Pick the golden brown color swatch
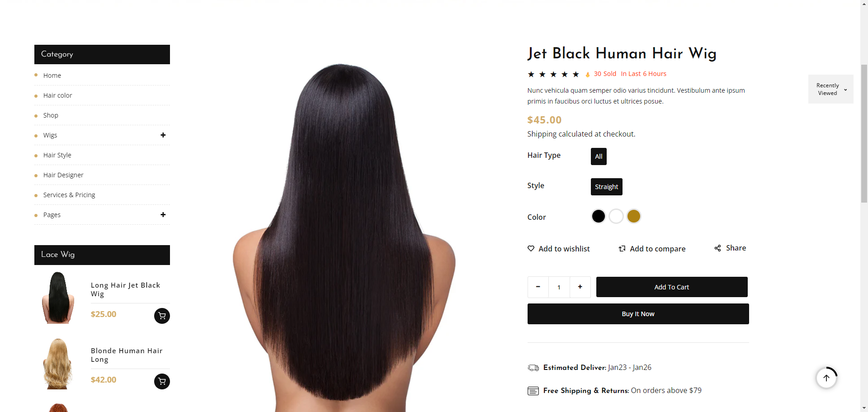The width and height of the screenshot is (868, 412). pos(634,216)
